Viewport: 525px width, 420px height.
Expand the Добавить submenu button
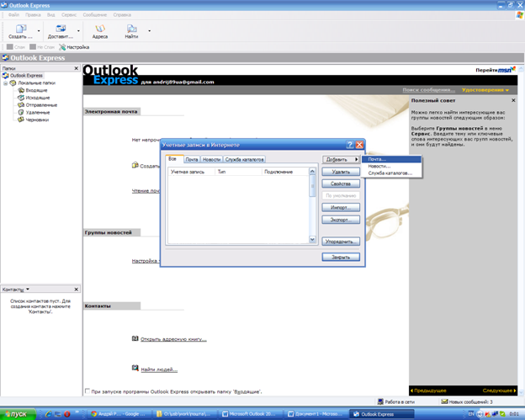click(341, 159)
